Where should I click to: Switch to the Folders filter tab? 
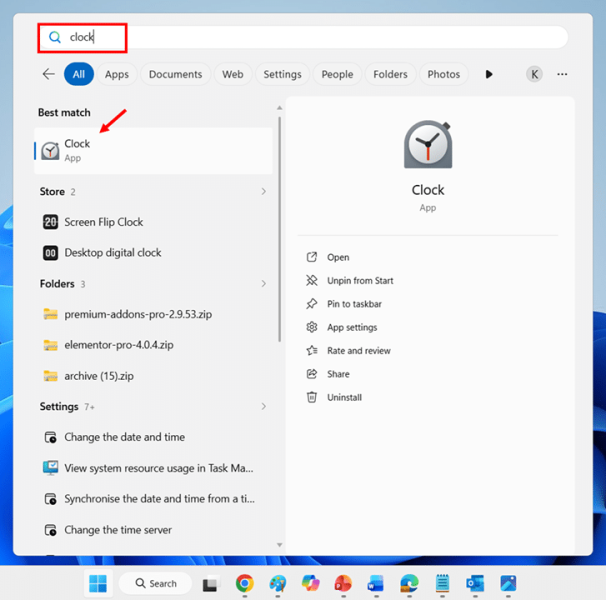(x=390, y=74)
